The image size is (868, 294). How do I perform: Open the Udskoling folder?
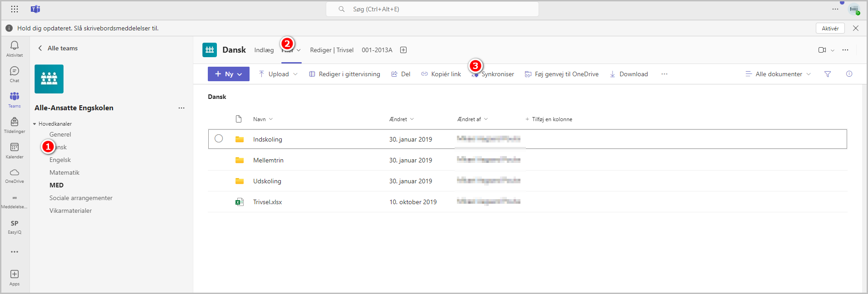[267, 181]
